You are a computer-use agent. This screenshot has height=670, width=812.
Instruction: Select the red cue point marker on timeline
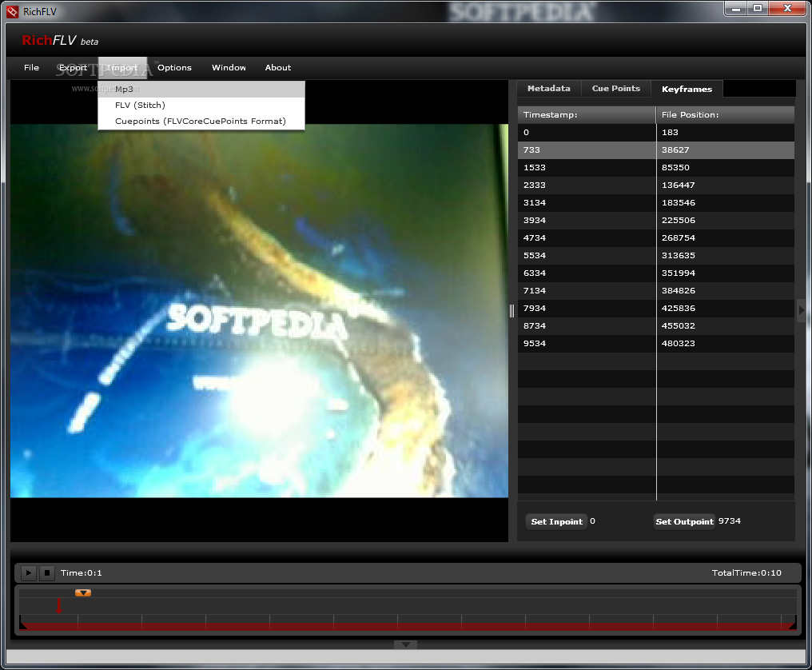point(58,606)
